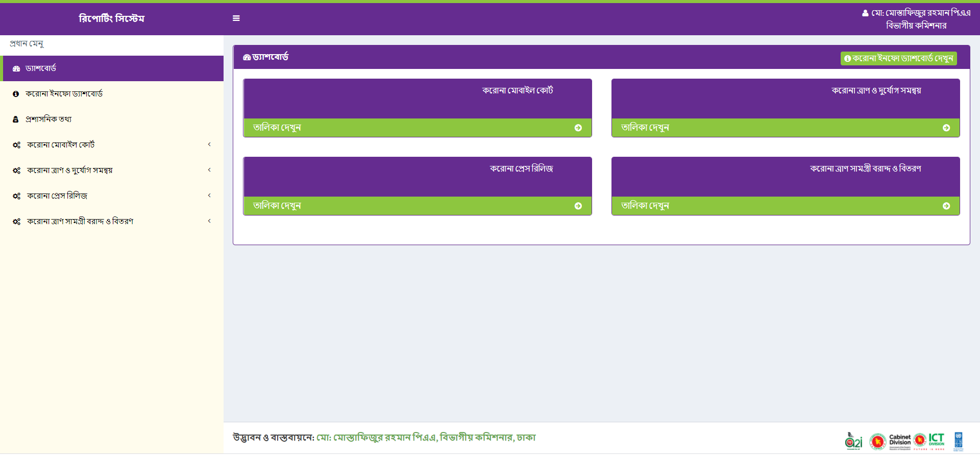The image size is (980, 456).
Task: Click gears icon beside করোনা ত্রাণ সামগ্রী বরাদ্দ
Action: pyautogui.click(x=16, y=222)
